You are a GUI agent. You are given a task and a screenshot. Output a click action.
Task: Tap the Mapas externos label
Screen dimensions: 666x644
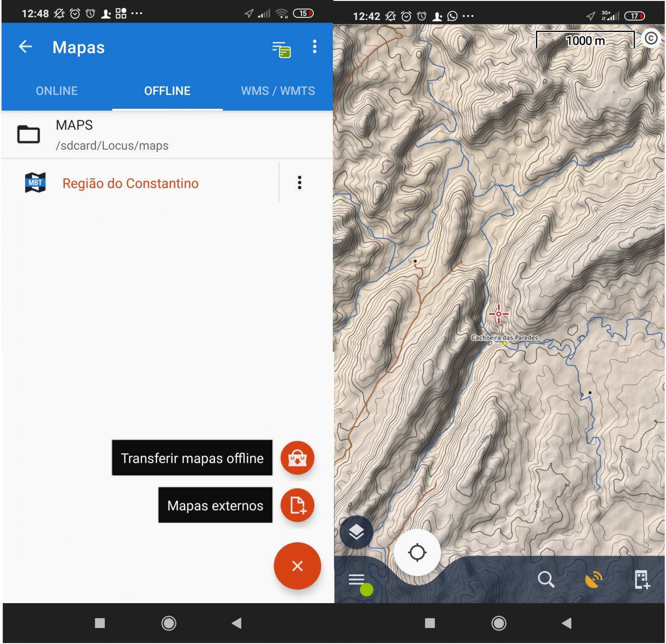(215, 506)
